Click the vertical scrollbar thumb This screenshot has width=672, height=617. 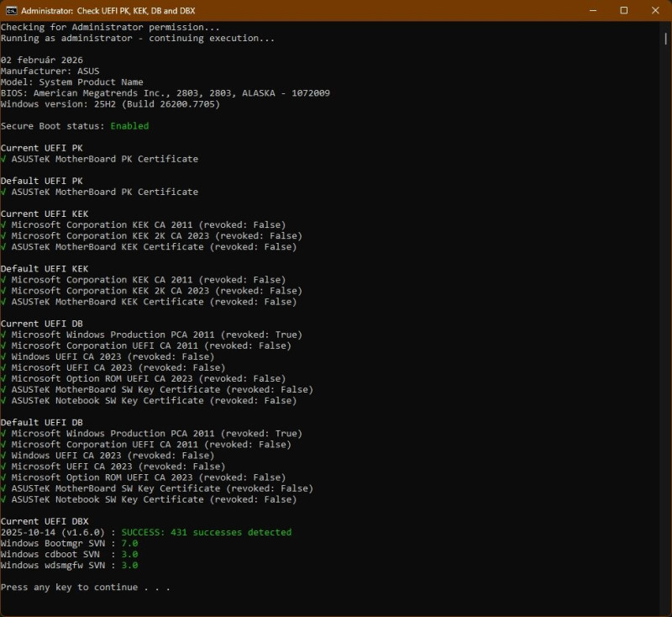665,39
